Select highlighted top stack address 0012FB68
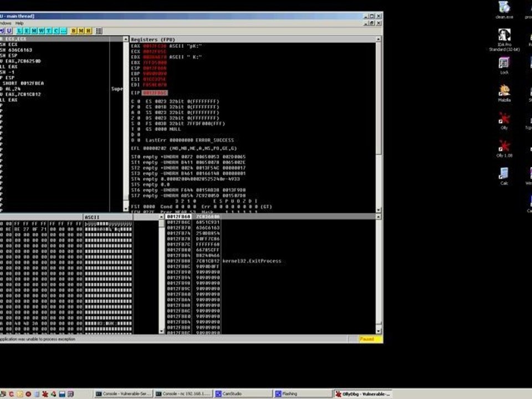 pyautogui.click(x=178, y=217)
